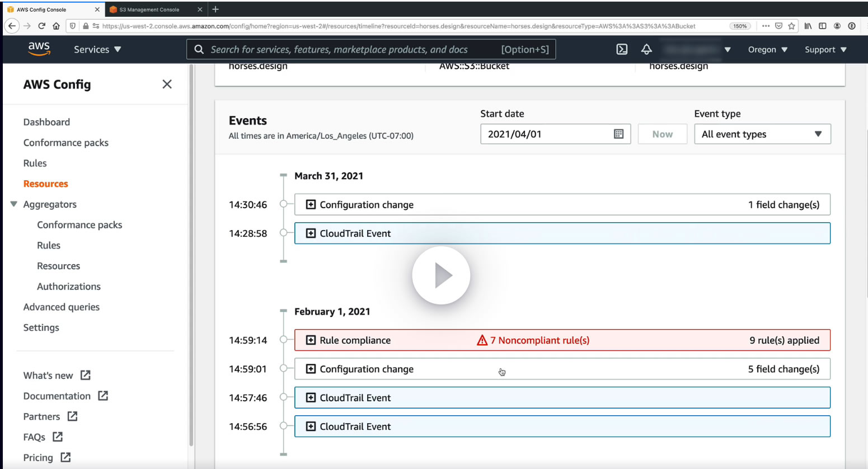868x469 pixels.
Task: Click the browser forward arrow
Action: coord(27,26)
